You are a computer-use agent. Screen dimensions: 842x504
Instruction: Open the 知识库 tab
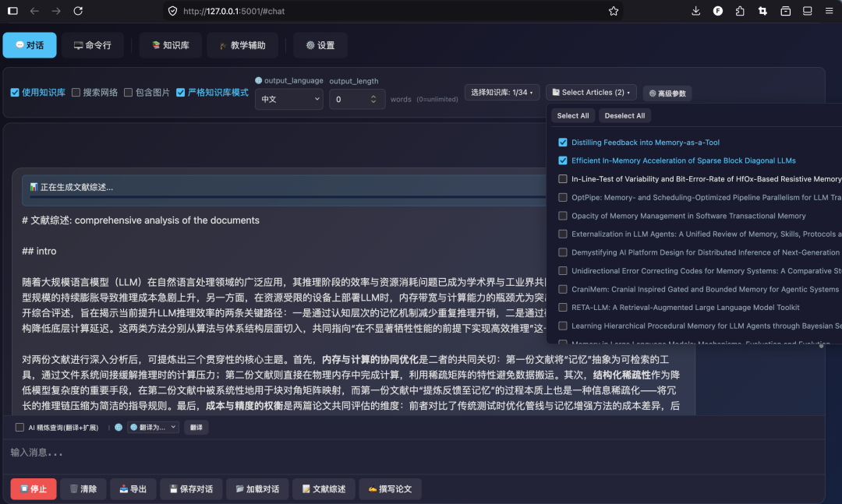170,45
